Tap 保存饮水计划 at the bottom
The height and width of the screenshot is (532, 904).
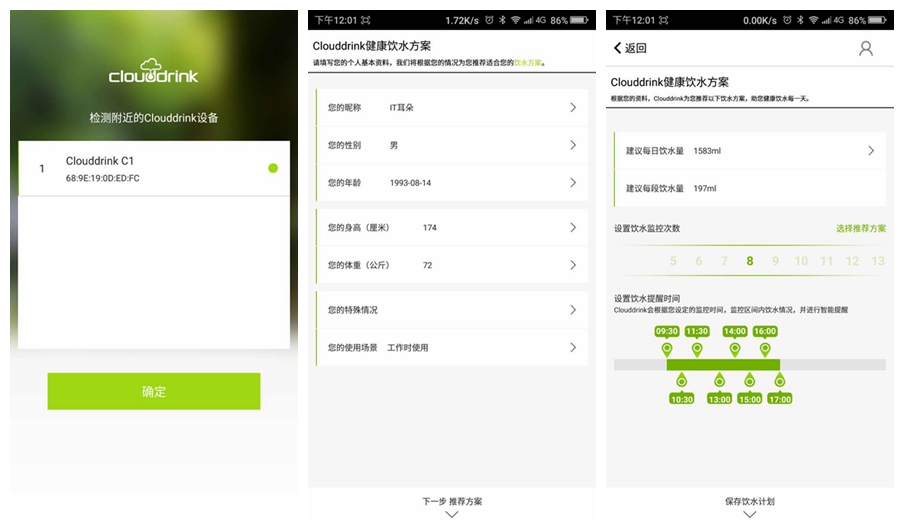(x=750, y=501)
